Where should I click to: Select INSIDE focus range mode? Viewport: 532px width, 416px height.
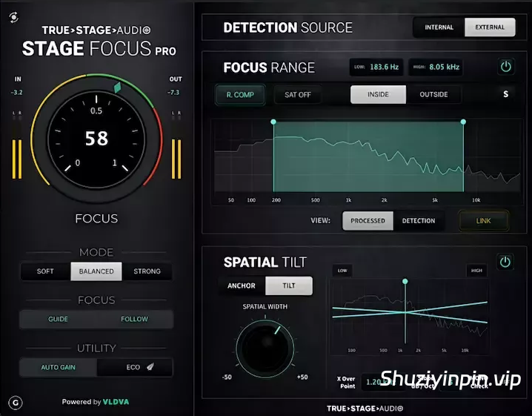point(378,94)
